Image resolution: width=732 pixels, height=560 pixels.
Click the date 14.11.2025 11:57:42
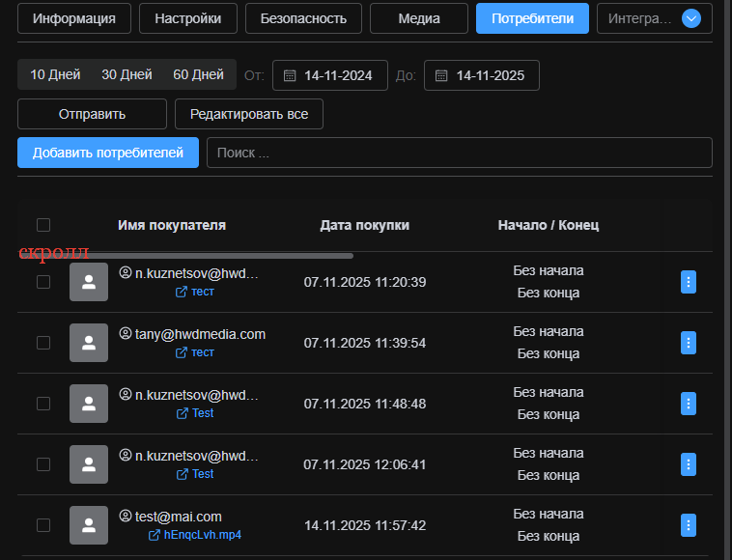coord(365,525)
